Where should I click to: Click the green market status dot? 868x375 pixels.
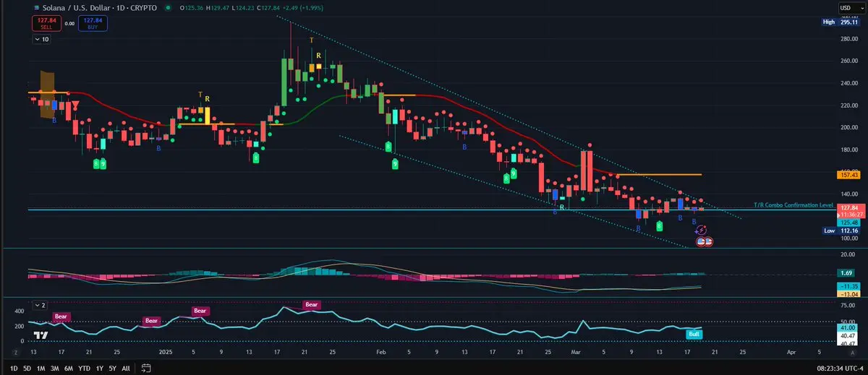tap(169, 8)
